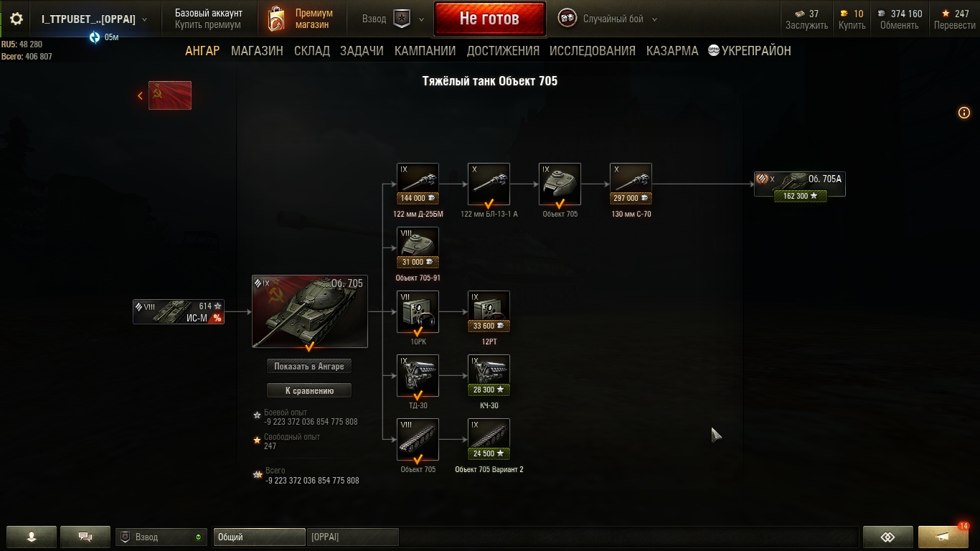Switch to the КАЗАРМА tab
This screenshot has height=551, width=980.
(672, 51)
